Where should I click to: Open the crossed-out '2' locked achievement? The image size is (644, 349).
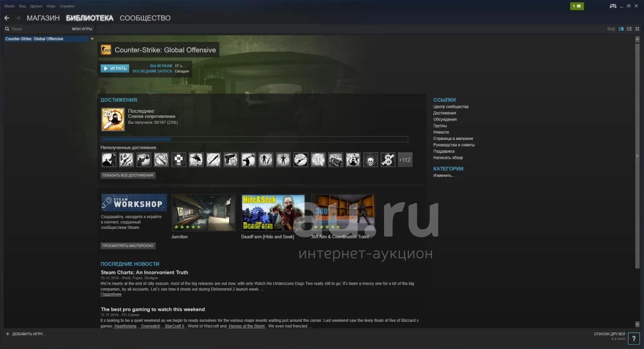coord(161,160)
